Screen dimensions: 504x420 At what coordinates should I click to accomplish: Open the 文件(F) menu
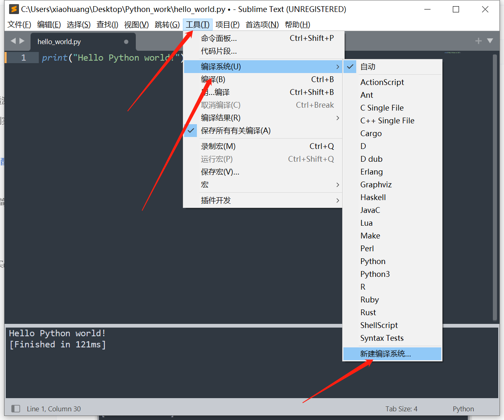(19, 25)
